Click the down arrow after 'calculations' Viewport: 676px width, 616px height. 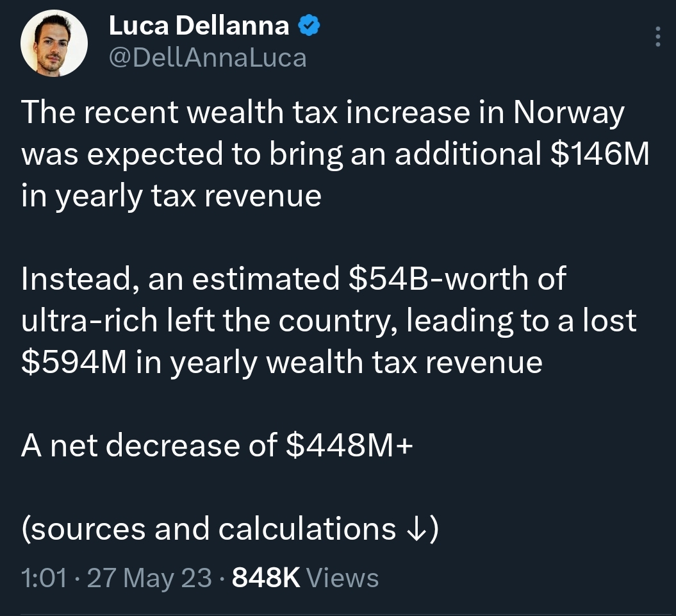pos(414,529)
